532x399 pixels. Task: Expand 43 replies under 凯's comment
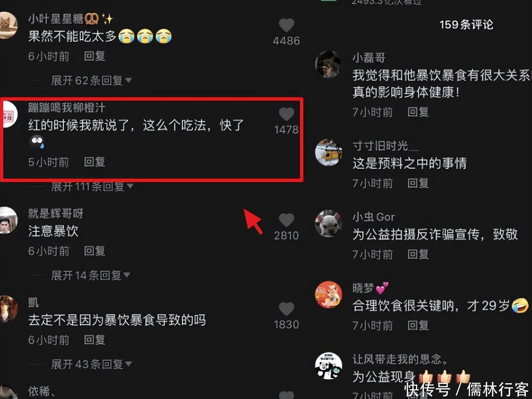point(91,365)
